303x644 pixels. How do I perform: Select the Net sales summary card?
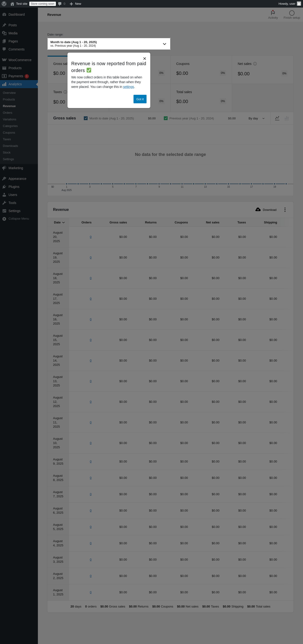tap(263, 69)
